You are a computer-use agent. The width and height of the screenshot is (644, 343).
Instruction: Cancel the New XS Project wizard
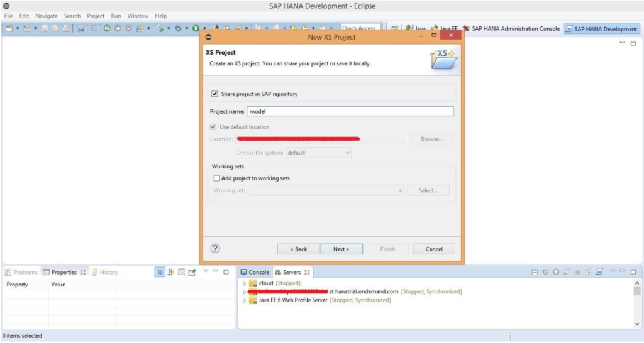click(x=433, y=249)
